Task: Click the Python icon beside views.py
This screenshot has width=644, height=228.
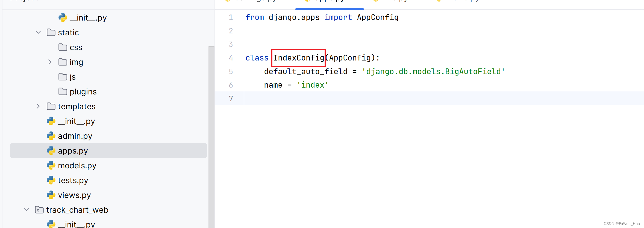Action: 51,195
